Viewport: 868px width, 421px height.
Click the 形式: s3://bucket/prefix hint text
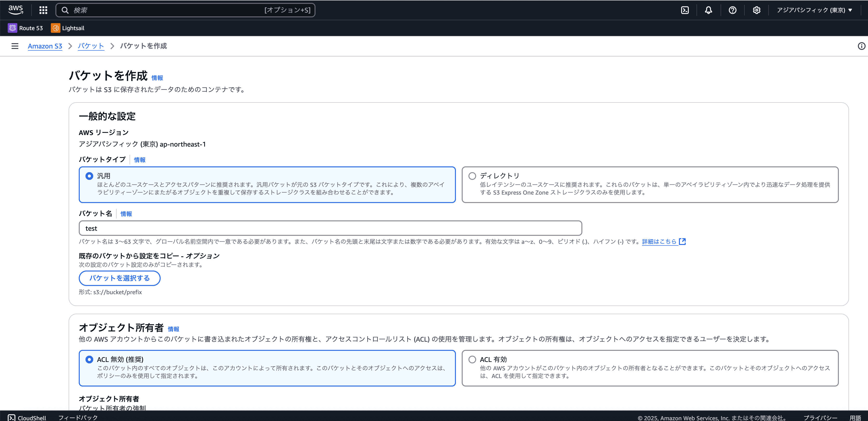110,292
